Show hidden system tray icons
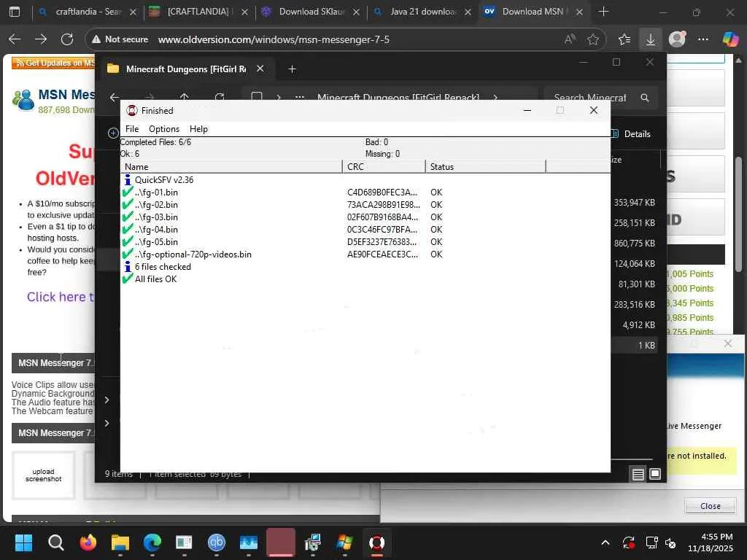This screenshot has height=560, width=747. (605, 542)
